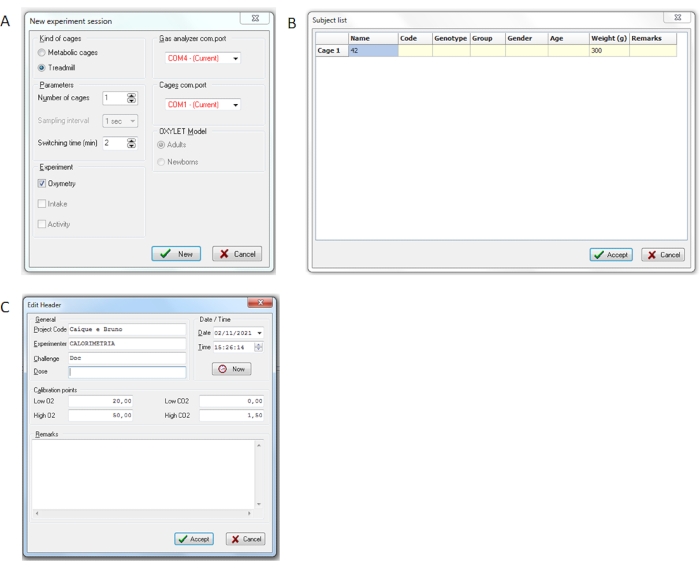Click the empty Code cell for Cage 1
Screen dimensions: 700x568
415,50
